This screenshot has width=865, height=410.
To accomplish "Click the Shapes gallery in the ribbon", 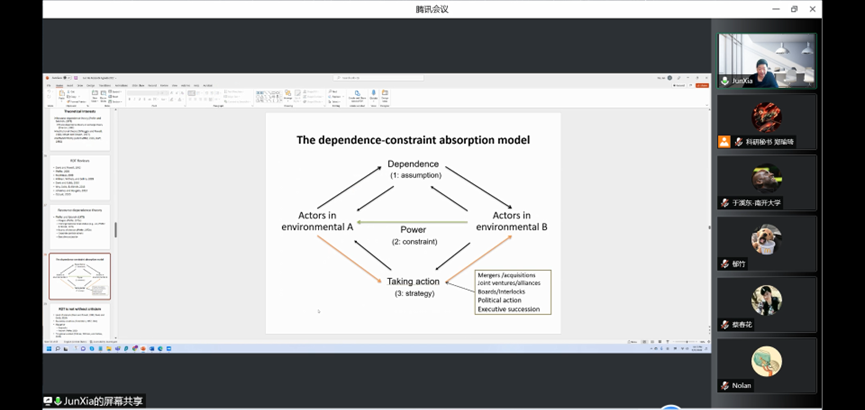I will coord(272,95).
